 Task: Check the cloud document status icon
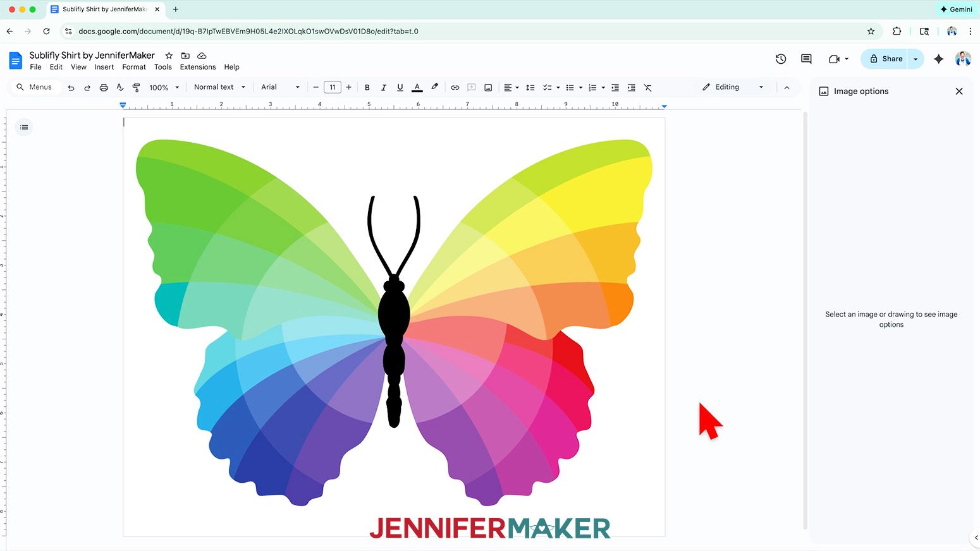pos(202,56)
